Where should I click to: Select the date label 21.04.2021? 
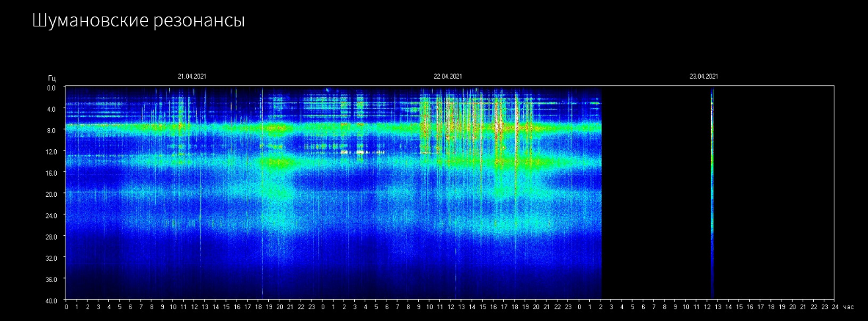[192, 77]
